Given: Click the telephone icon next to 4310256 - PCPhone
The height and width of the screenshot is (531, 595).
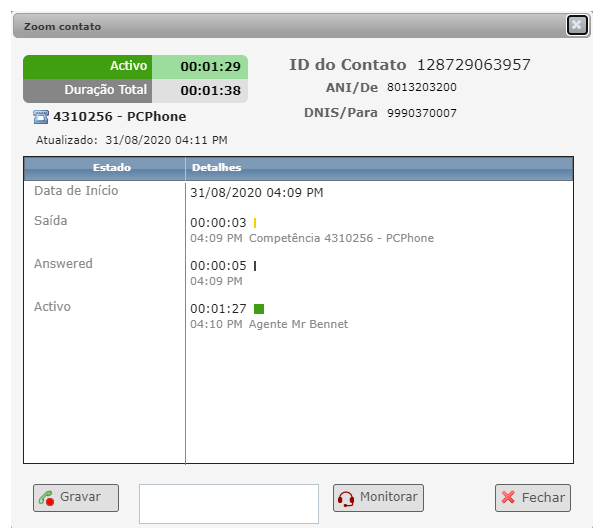Looking at the screenshot, I should coord(41,117).
